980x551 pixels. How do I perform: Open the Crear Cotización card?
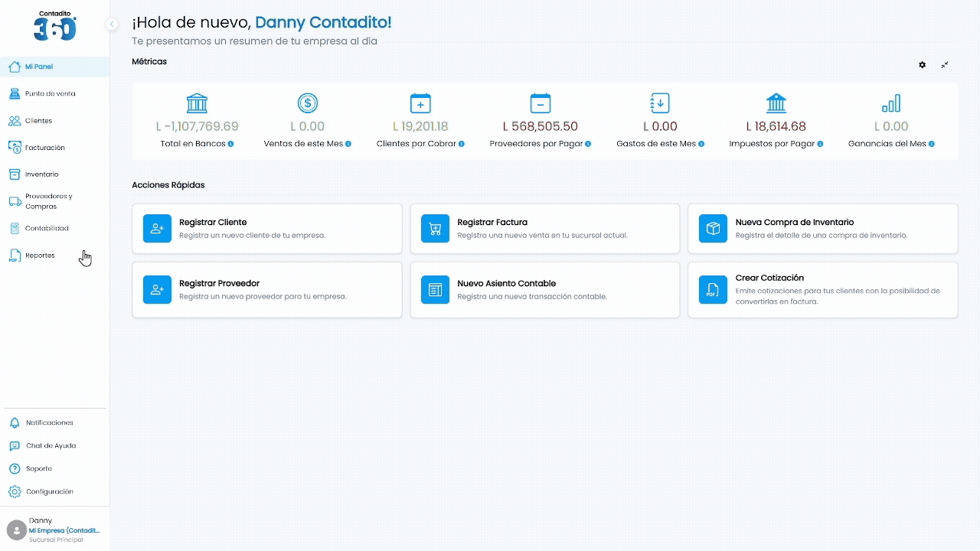pos(823,290)
